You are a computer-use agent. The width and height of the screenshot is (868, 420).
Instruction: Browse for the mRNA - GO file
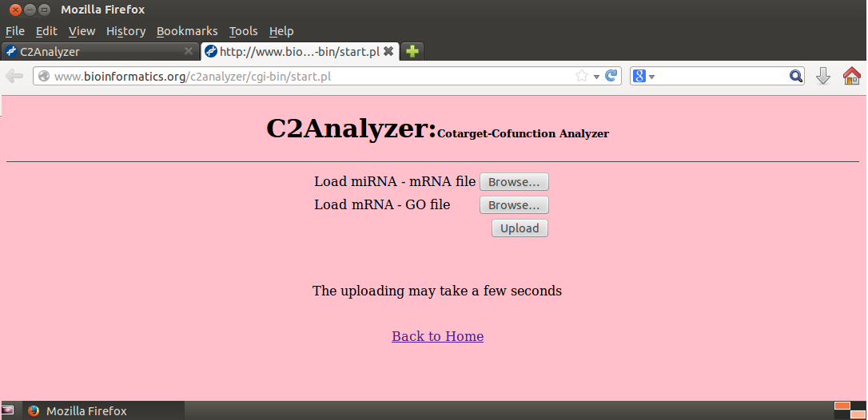click(x=514, y=205)
